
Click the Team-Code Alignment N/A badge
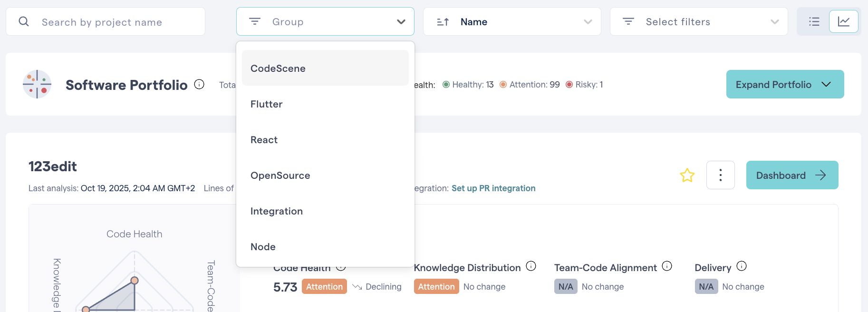pyautogui.click(x=566, y=286)
